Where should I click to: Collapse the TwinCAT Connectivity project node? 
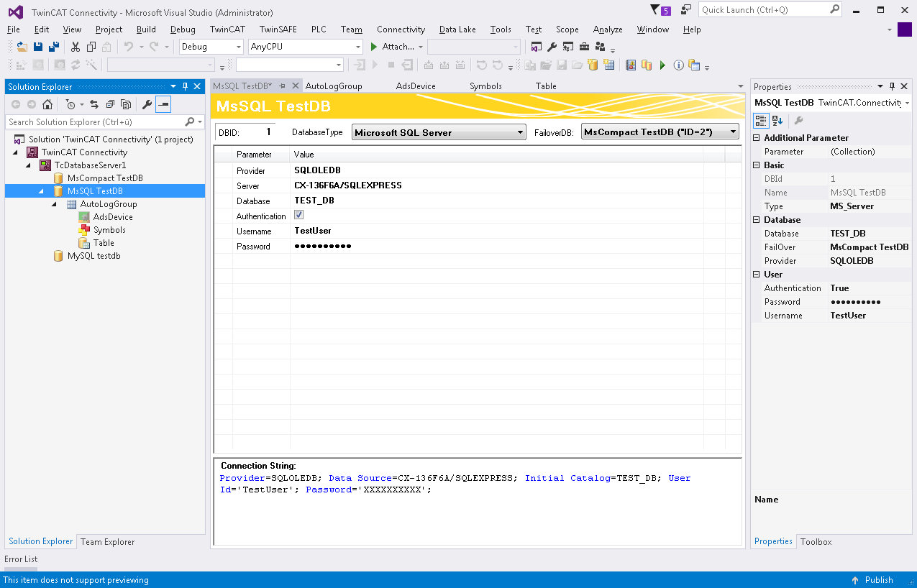coord(16,152)
